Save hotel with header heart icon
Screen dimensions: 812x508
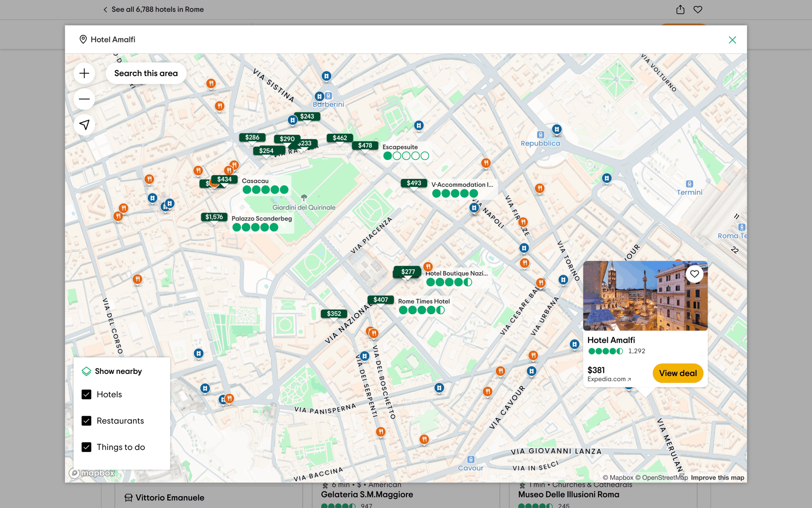698,9
